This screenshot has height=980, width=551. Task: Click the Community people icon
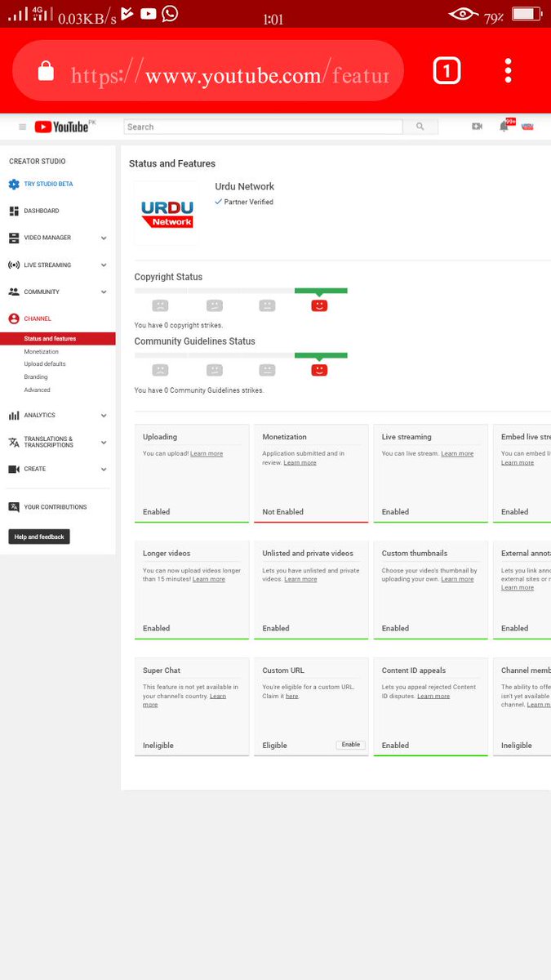14,292
